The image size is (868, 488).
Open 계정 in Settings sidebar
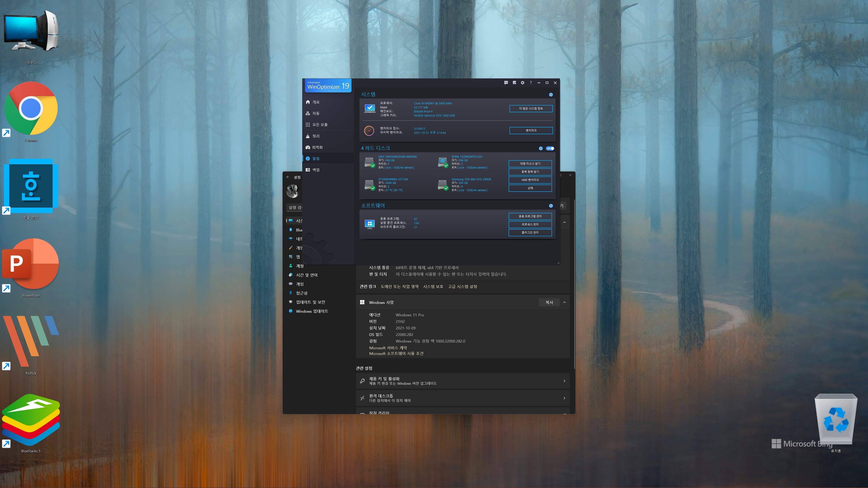coord(300,266)
